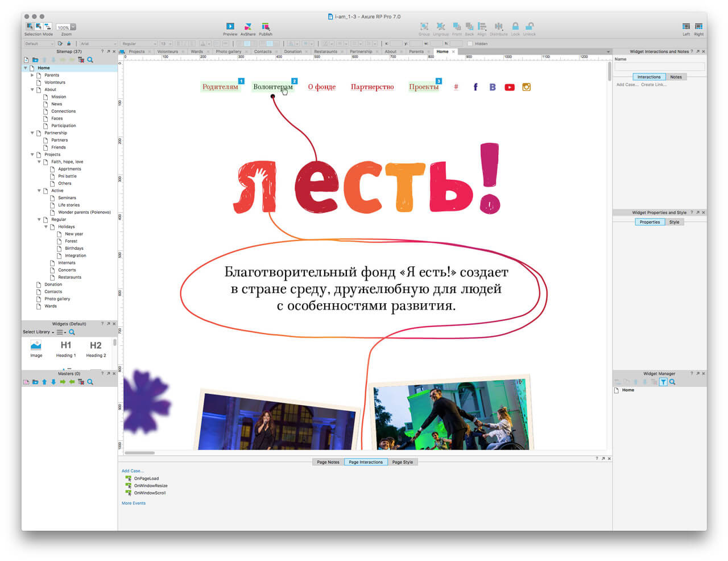Click the widget Name input field
Image resolution: width=728 pixels, height=561 pixels.
659,67
